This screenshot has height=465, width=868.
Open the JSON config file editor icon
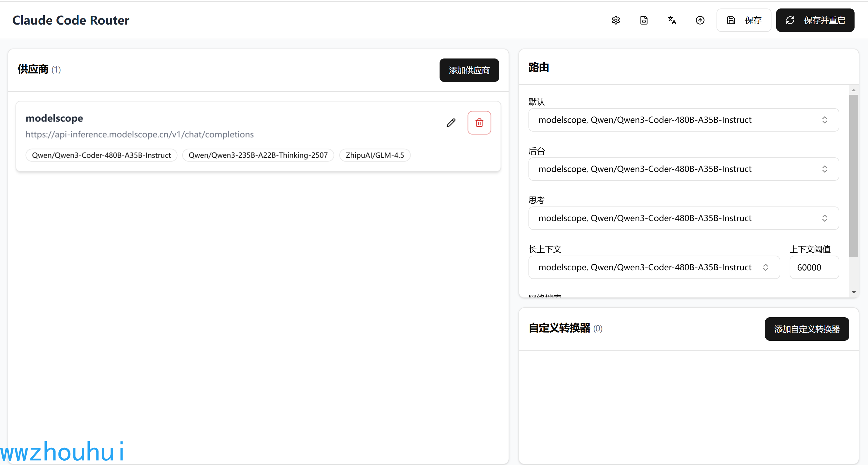coord(644,20)
